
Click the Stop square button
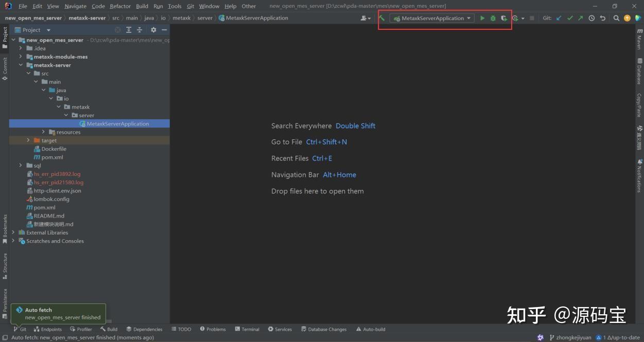pos(532,18)
